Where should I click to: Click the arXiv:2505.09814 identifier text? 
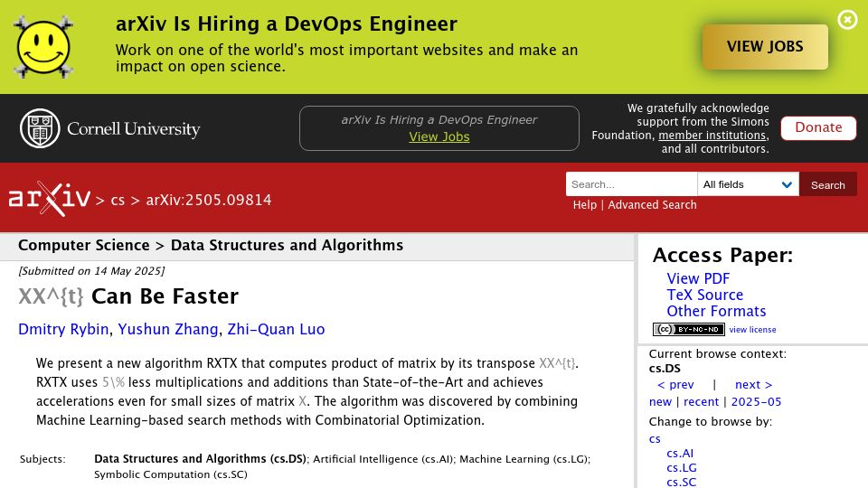click(209, 201)
